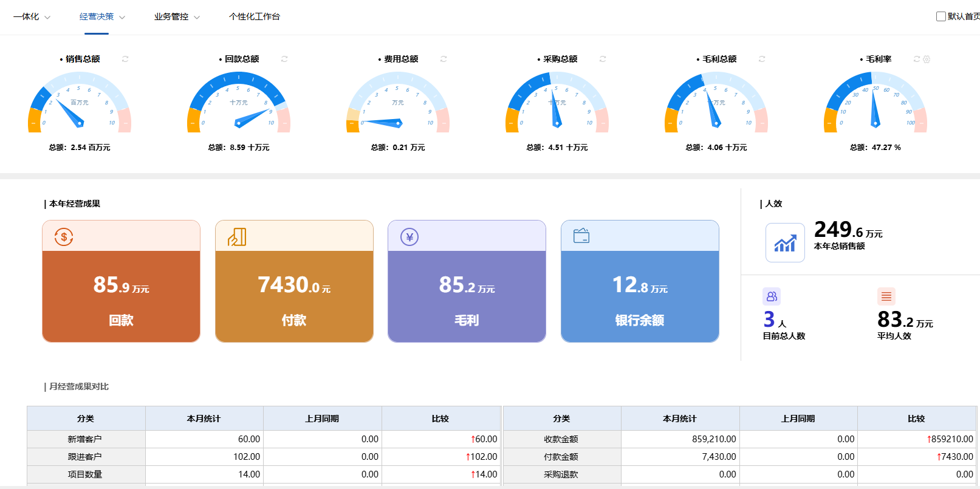Open the 付款 7430.0 元 card
This screenshot has width=980, height=489.
point(294,281)
